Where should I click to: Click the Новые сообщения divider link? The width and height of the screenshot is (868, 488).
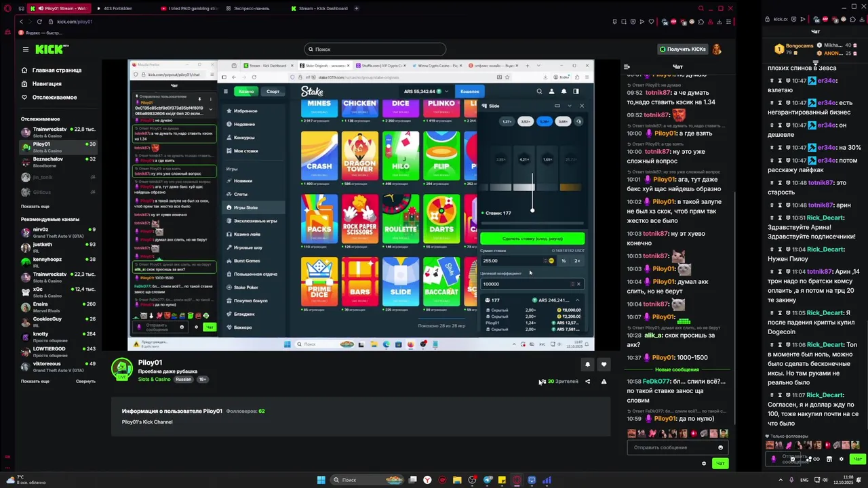(x=677, y=369)
